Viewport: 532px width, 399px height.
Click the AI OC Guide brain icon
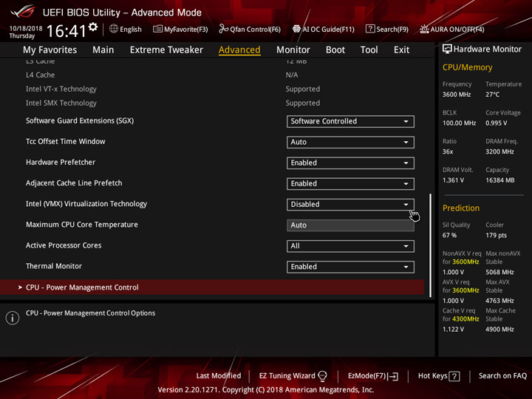coord(296,29)
